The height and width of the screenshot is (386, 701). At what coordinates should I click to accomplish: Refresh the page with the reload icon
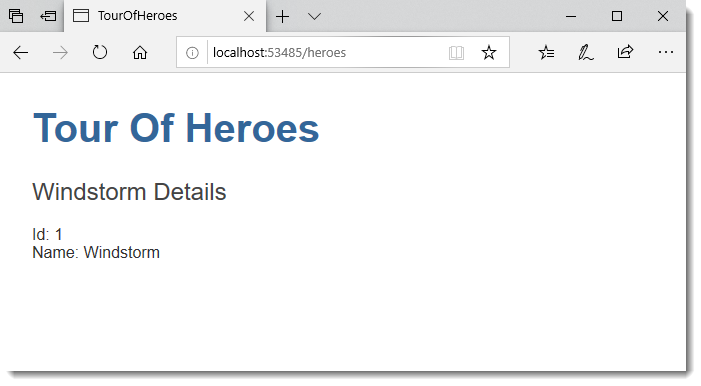tap(100, 52)
